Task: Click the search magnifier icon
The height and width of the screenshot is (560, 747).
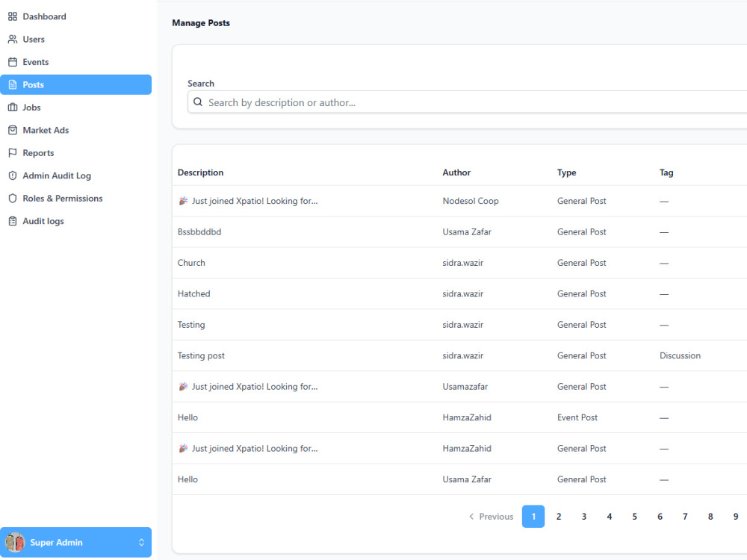Action: (198, 102)
